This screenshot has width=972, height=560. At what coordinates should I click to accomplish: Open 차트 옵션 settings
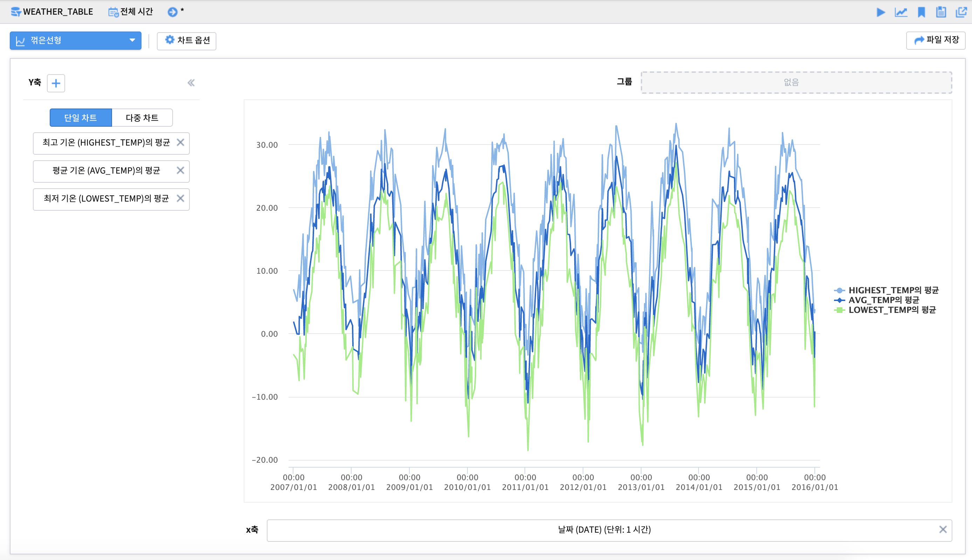(x=187, y=41)
